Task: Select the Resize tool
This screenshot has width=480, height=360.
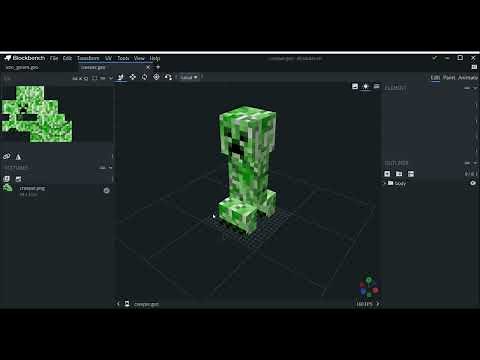Action: coord(133,77)
